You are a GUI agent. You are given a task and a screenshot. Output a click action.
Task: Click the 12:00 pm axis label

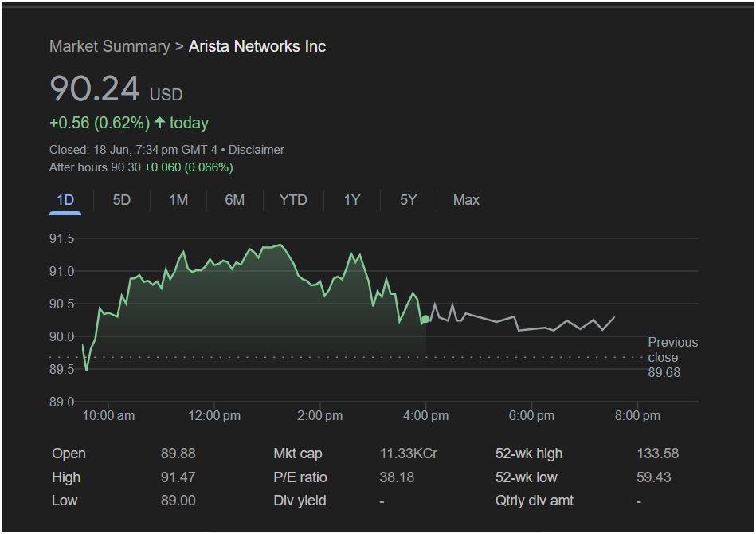coord(214,415)
